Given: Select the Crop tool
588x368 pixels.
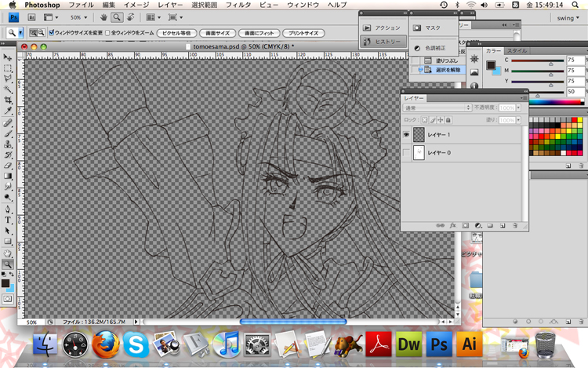Looking at the screenshot, I should pyautogui.click(x=8, y=100).
